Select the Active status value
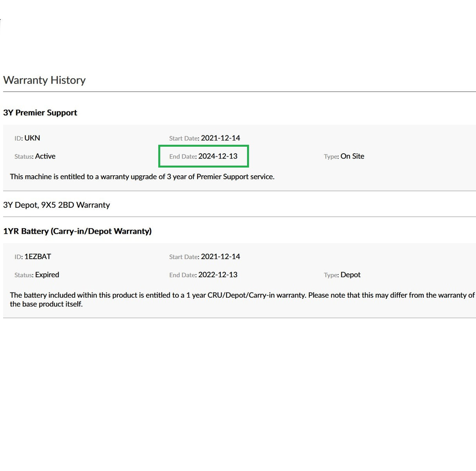This screenshot has width=476, height=471. [x=45, y=156]
